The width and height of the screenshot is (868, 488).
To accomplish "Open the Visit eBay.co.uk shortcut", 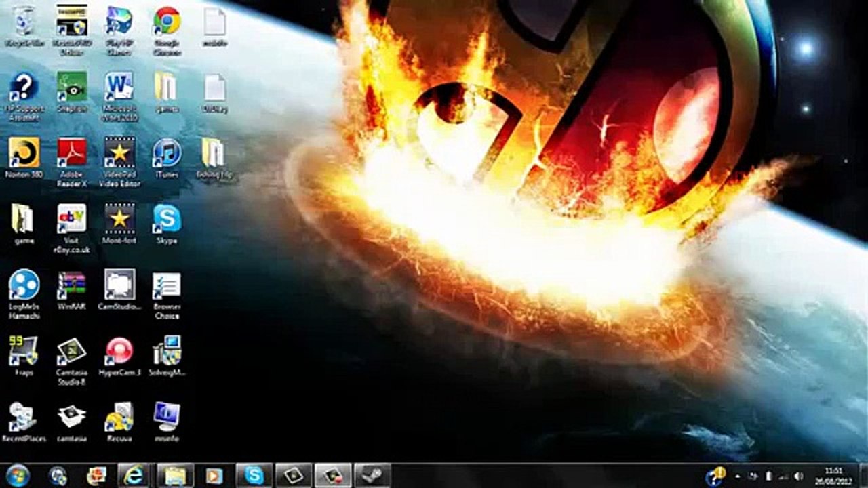I will coord(72,228).
